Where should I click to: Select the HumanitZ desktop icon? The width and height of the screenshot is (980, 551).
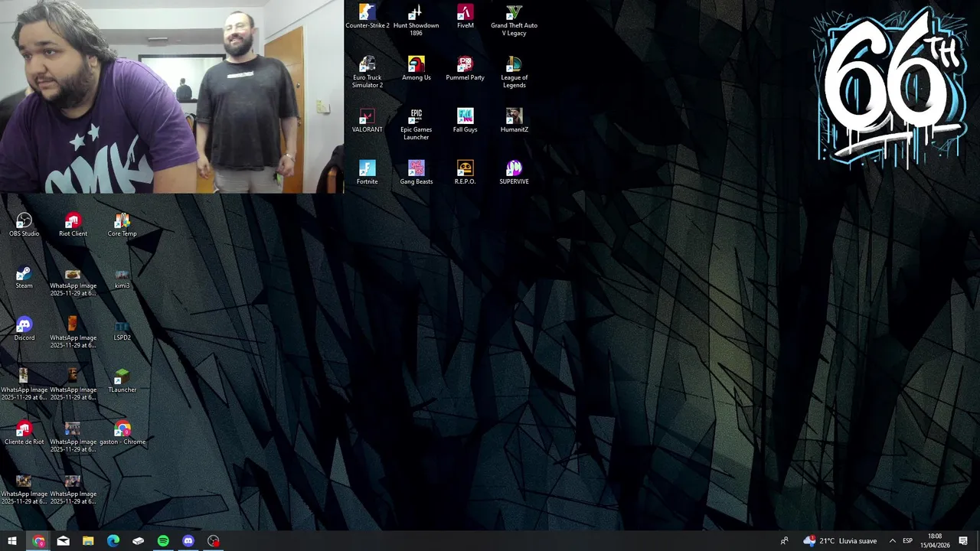pyautogui.click(x=514, y=121)
